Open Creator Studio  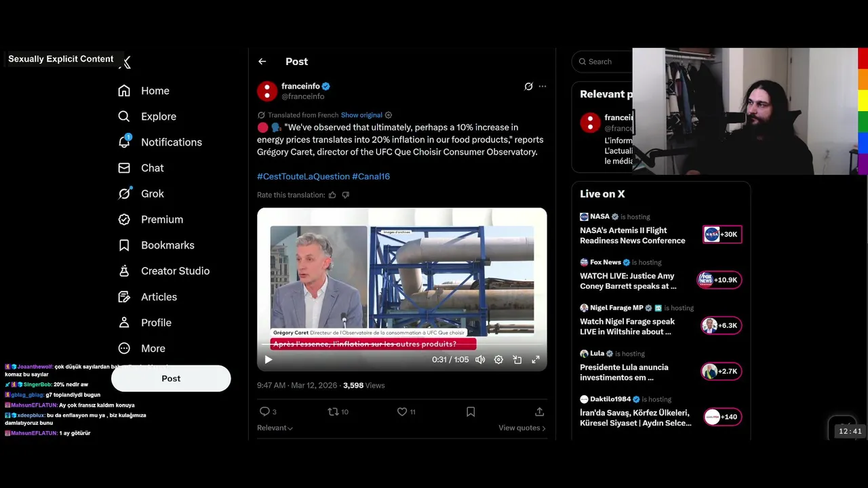163,271
